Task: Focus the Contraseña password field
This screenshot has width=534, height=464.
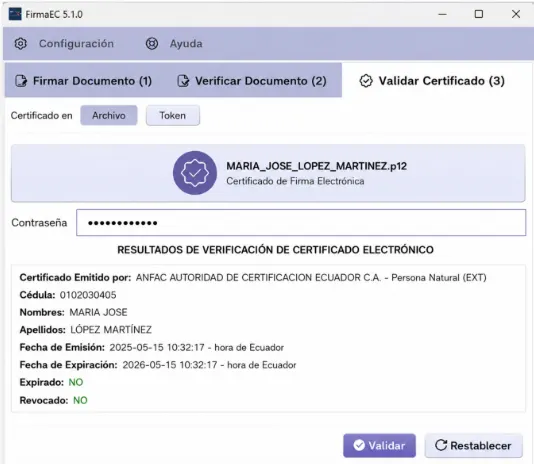Action: pyautogui.click(x=301, y=222)
